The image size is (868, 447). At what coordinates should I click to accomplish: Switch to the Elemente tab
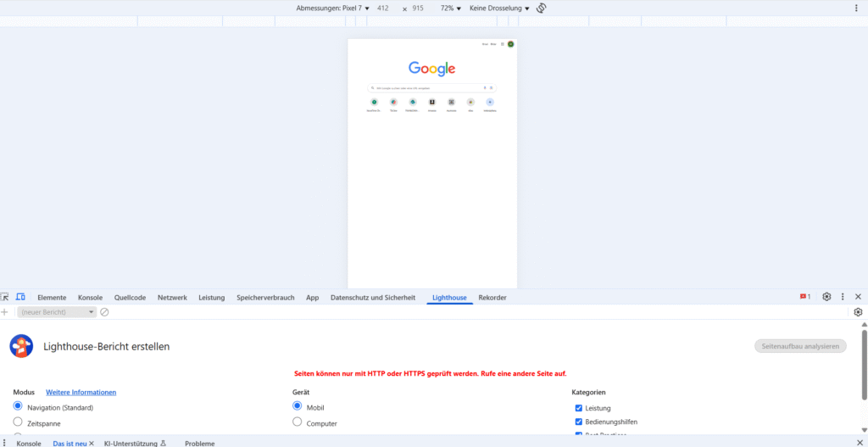coord(52,298)
